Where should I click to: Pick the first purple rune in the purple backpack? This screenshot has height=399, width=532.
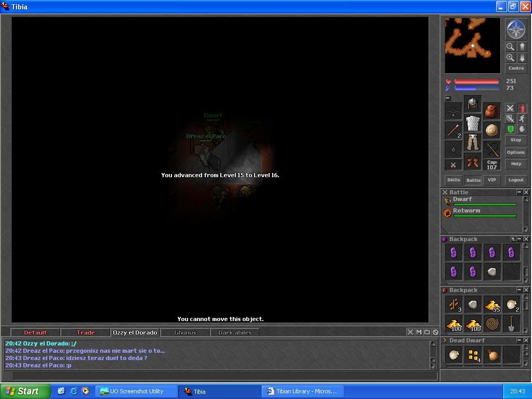(454, 252)
